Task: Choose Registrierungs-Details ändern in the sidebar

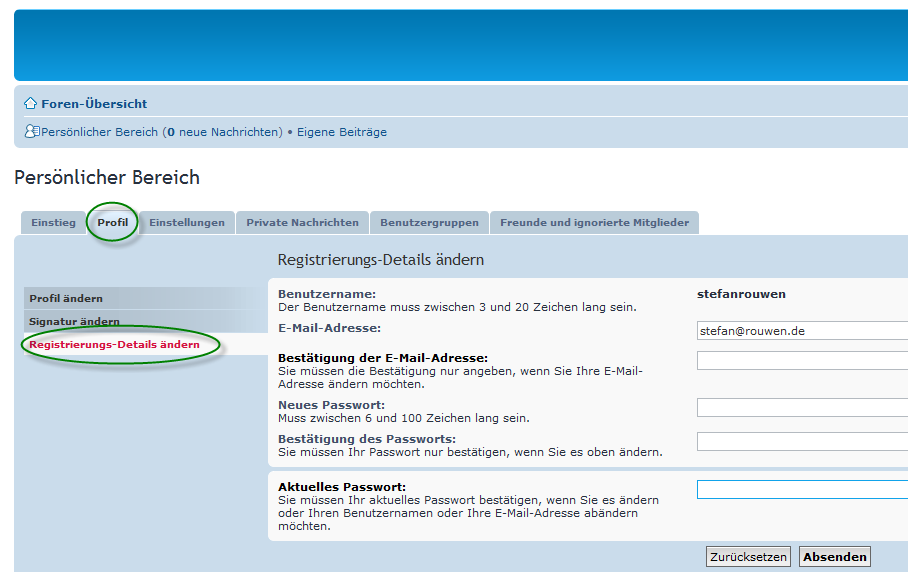Action: (x=114, y=345)
